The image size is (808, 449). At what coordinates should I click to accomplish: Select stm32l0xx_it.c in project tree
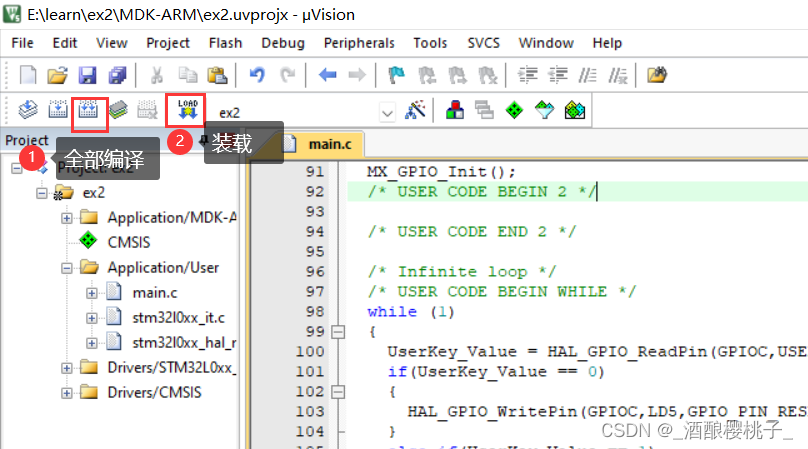pyautogui.click(x=178, y=318)
